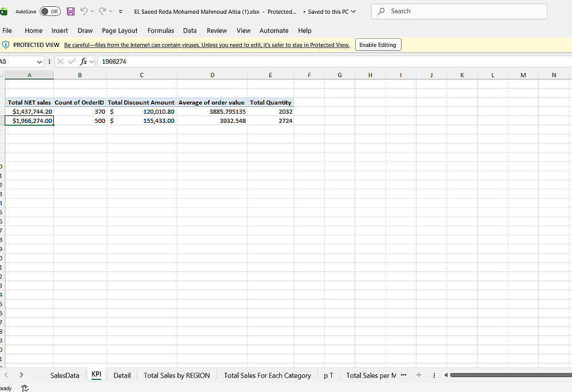The width and height of the screenshot is (572, 392).
Task: Switch to the p T sheet tab
Action: [328, 375]
